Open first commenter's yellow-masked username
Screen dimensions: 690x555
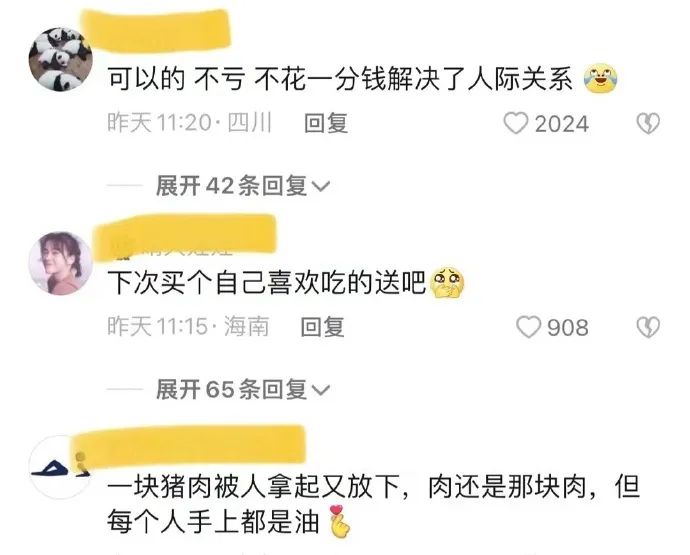[155, 31]
